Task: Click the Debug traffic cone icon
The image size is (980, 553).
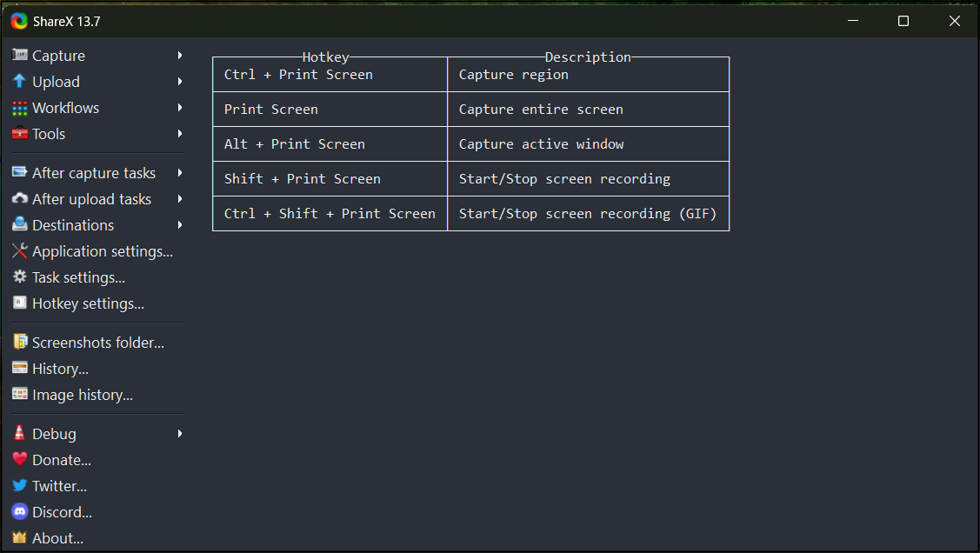Action: [x=20, y=433]
